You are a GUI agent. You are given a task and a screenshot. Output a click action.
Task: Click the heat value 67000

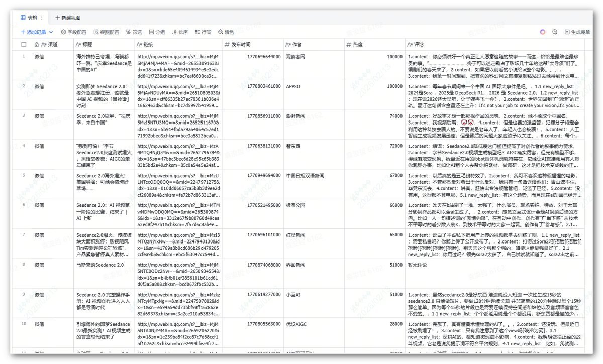[395, 175]
